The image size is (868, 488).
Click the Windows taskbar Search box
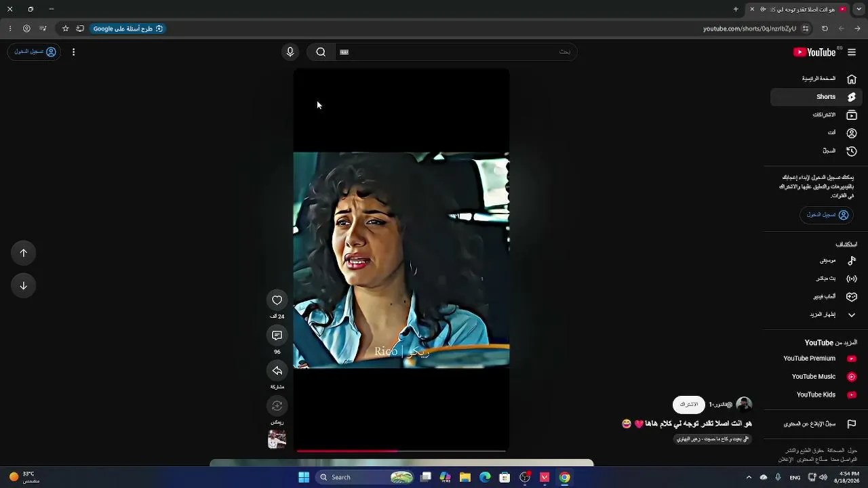coord(366,477)
